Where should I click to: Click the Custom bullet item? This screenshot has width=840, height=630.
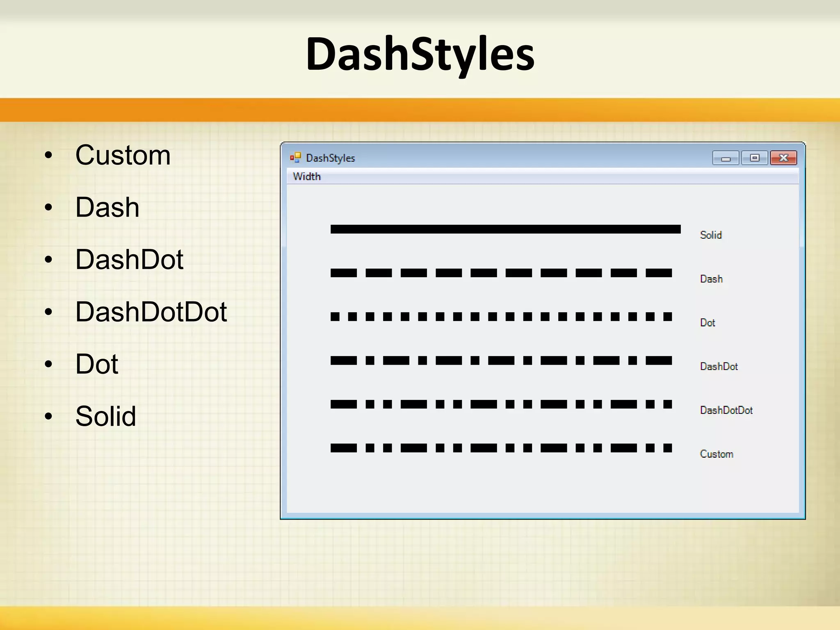tap(123, 155)
